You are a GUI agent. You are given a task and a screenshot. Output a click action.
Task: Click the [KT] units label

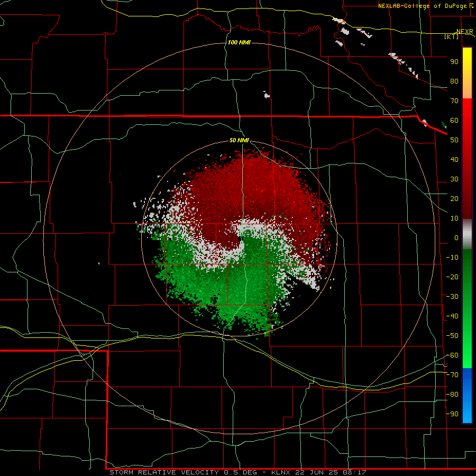point(452,36)
